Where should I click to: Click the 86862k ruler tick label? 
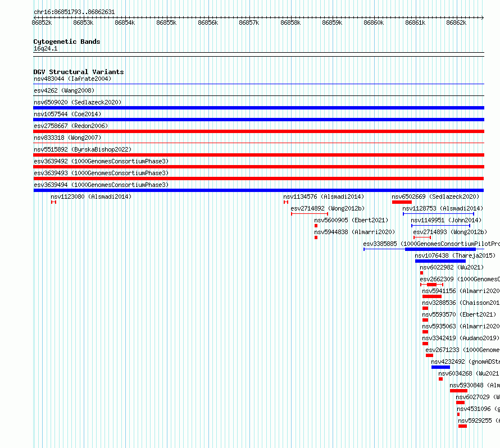(x=456, y=22)
